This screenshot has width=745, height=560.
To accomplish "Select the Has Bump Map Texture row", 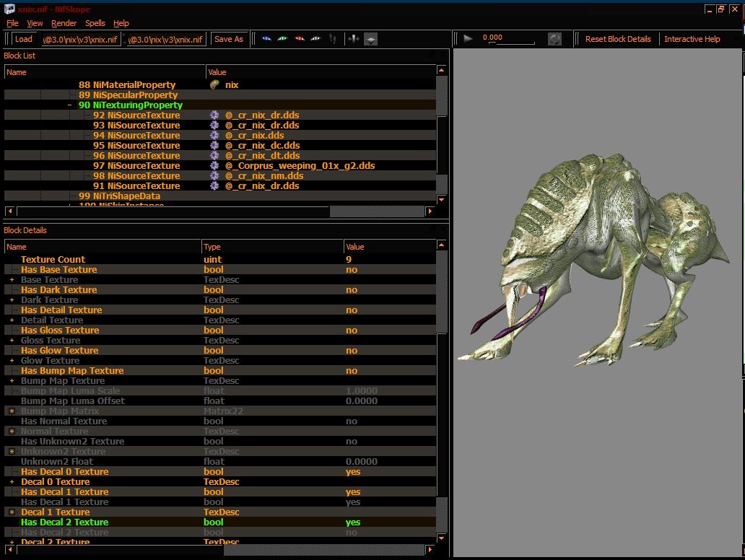I will pyautogui.click(x=220, y=370).
